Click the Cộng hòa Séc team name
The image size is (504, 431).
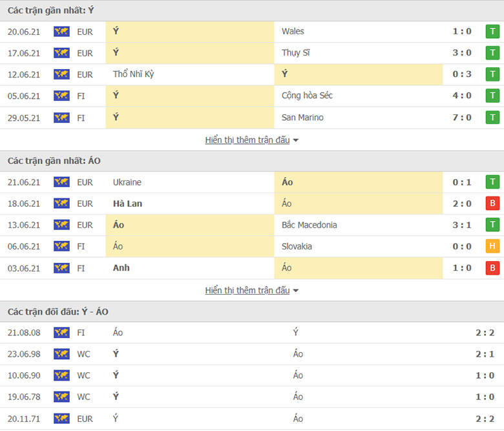point(307,96)
